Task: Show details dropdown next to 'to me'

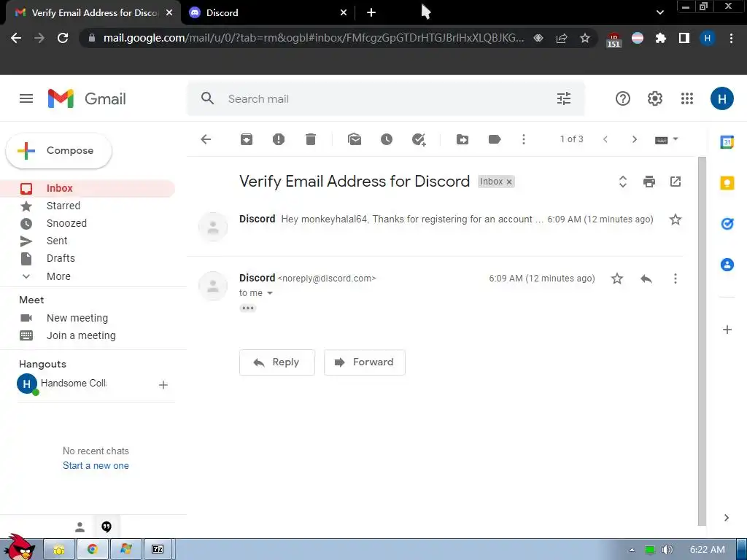Action: (x=270, y=293)
